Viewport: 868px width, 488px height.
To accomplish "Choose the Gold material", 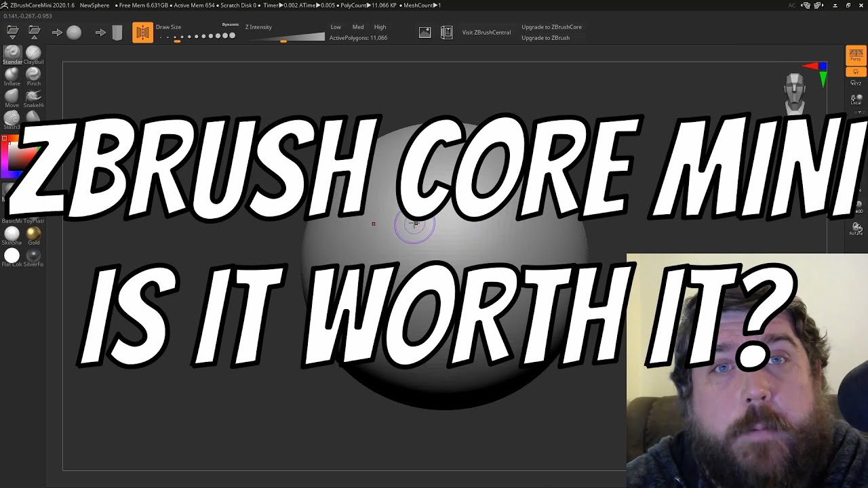I will 33,235.
